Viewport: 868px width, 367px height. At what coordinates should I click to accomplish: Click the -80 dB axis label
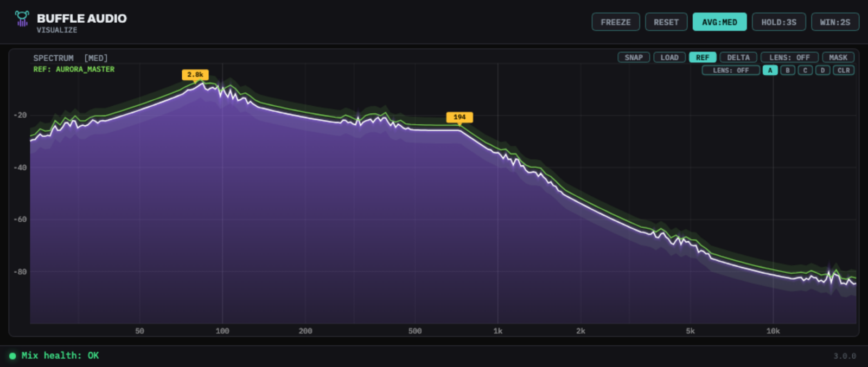(x=21, y=272)
